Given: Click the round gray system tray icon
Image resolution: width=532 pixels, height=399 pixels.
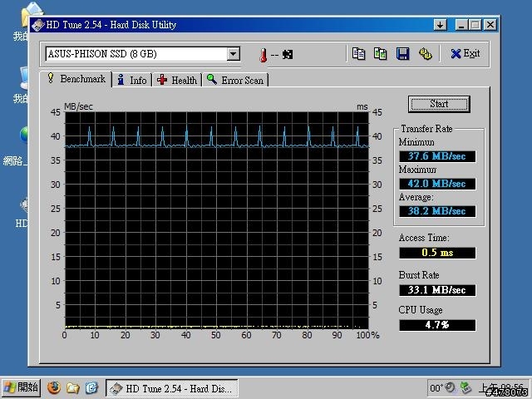Looking at the screenshot, I should pos(451,387).
